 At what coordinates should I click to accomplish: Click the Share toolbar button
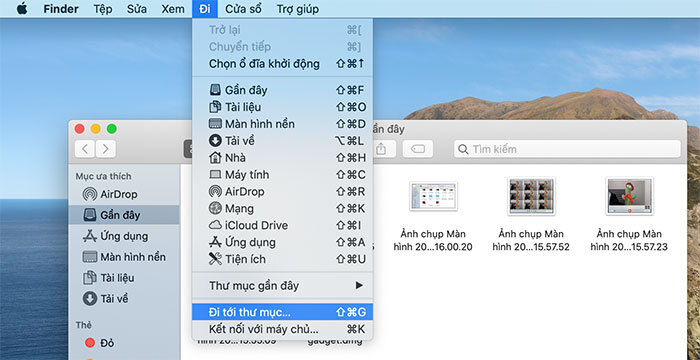(380, 149)
